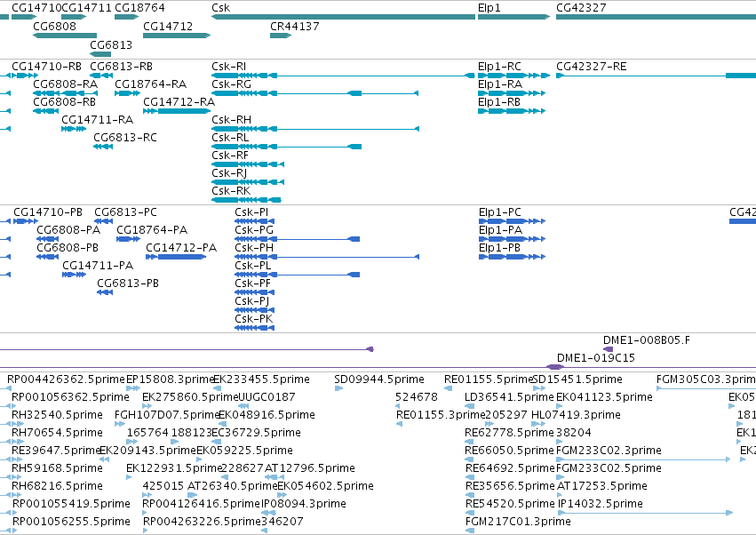
Task: Select the CR44137 gene label
Action: [x=295, y=26]
